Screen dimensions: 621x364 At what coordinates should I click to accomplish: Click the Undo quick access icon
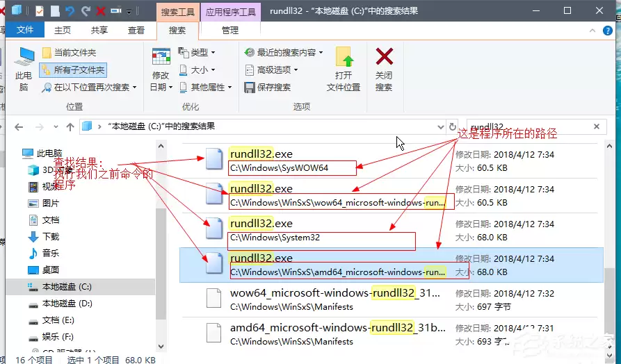70,10
